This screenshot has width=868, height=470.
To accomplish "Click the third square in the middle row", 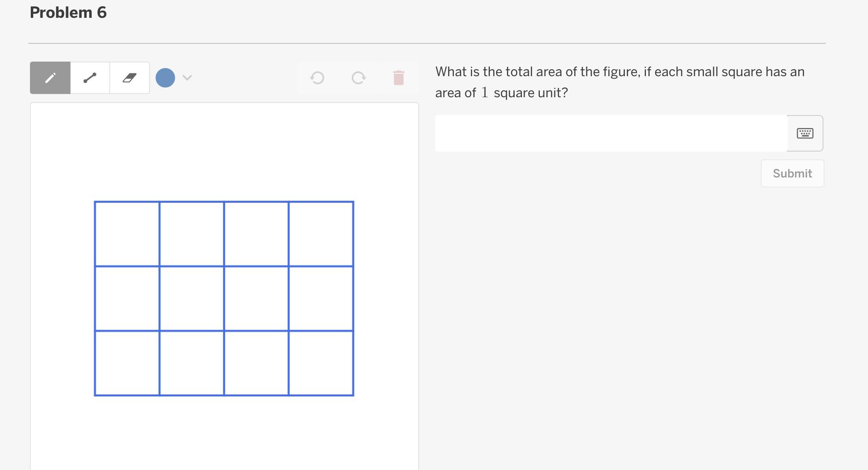I will (x=257, y=299).
